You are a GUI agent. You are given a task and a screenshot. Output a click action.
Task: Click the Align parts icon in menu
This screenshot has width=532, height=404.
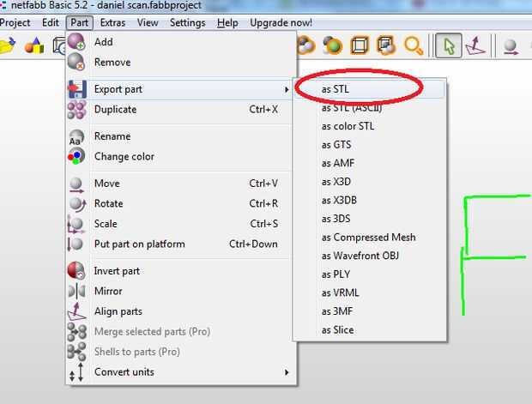coord(76,311)
